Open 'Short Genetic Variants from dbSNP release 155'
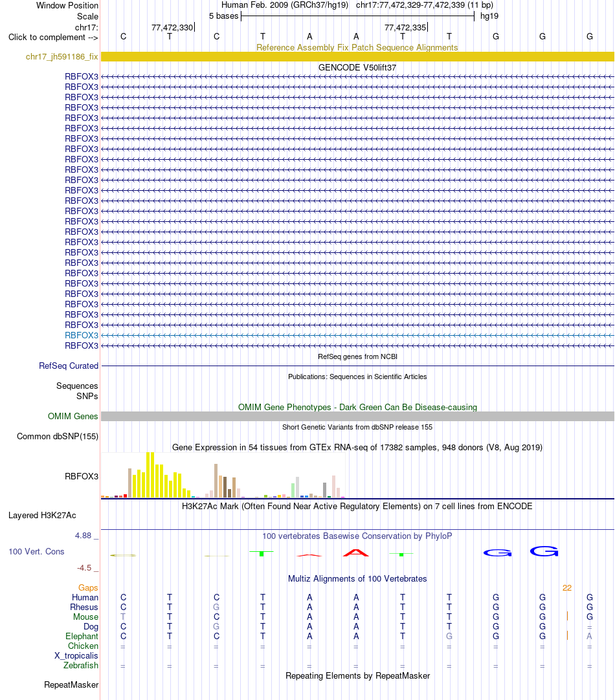Viewport: 615px width, 700px height. coord(357,427)
